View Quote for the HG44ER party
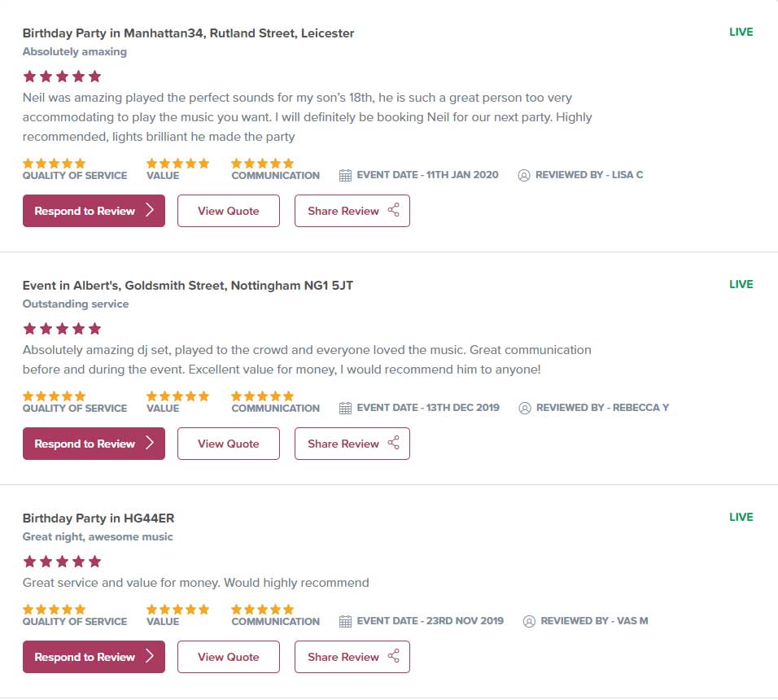 tap(228, 657)
